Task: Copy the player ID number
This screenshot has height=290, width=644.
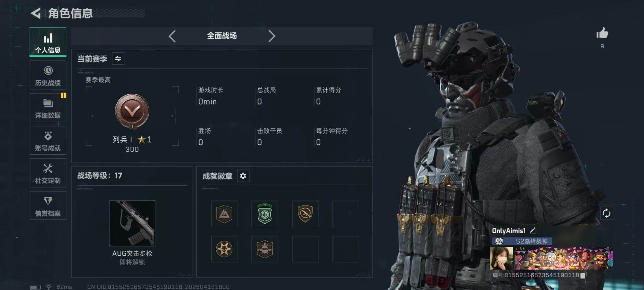Action: click(583, 275)
